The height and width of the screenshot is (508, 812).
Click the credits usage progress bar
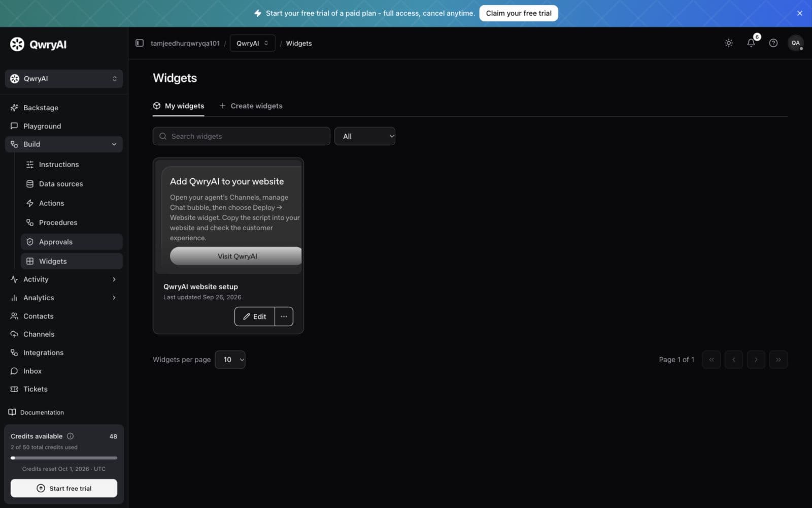coord(64,458)
